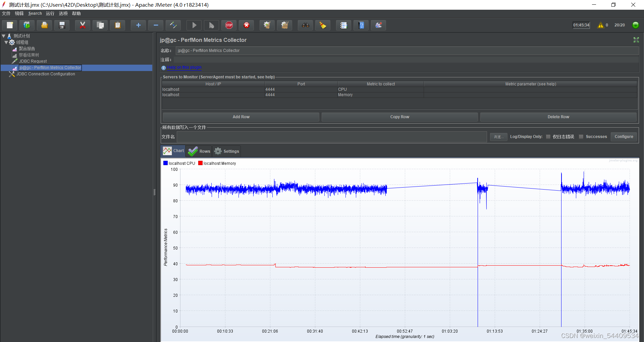Click the Configure button
The image size is (644, 342).
coord(624,137)
